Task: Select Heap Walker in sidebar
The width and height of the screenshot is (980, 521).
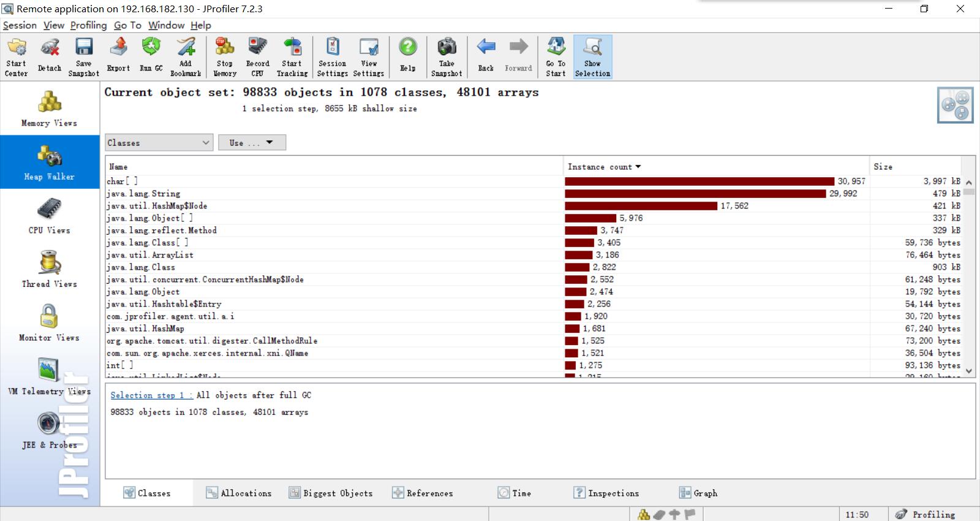Action: (x=50, y=162)
